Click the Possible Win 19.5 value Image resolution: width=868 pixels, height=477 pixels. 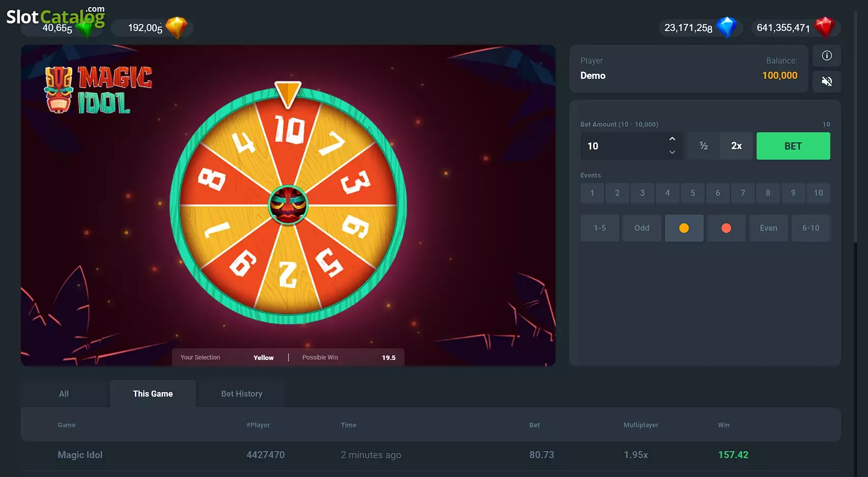389,358
